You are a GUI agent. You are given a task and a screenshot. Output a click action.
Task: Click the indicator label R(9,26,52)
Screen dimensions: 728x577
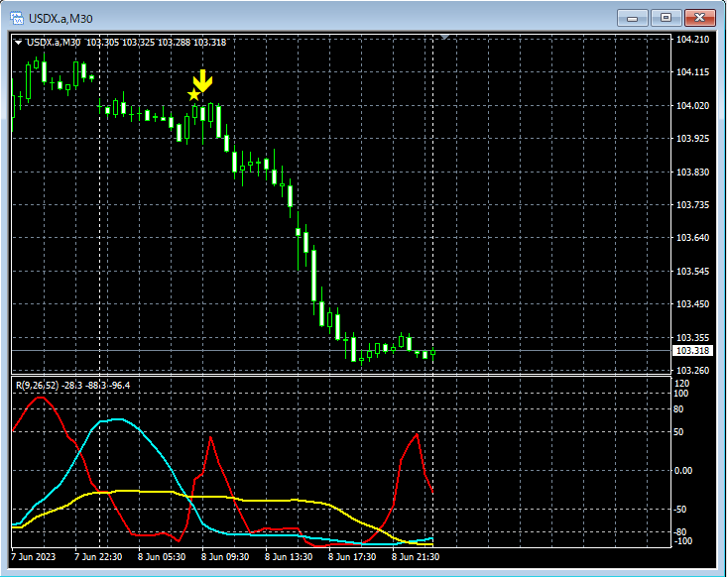click(x=37, y=386)
